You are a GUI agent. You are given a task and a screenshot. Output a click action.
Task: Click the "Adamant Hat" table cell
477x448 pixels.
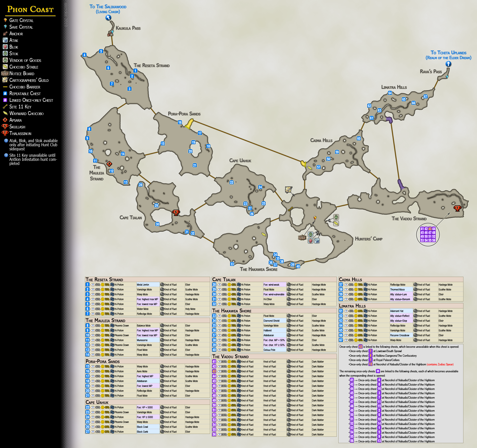[x=401, y=311]
